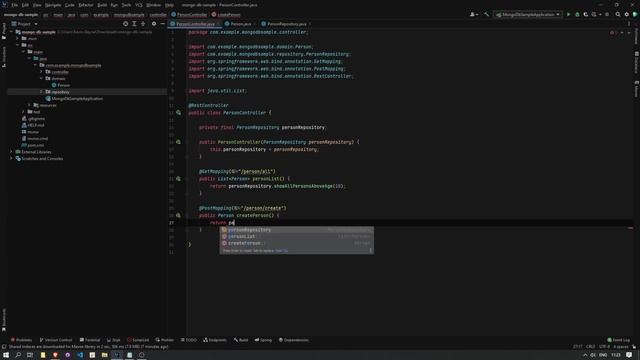Open Windows taskbar search icon
The width and height of the screenshot is (640, 360).
click(x=18, y=355)
